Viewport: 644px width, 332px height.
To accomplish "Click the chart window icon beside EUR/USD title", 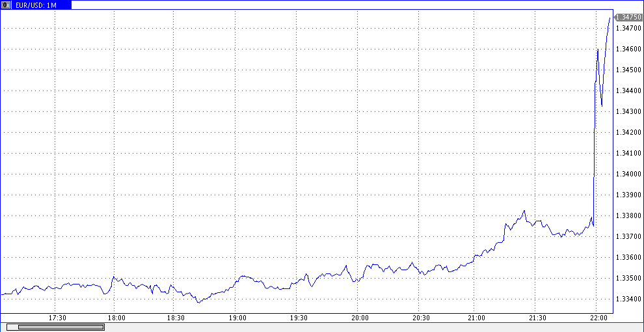I will click(x=5, y=5).
